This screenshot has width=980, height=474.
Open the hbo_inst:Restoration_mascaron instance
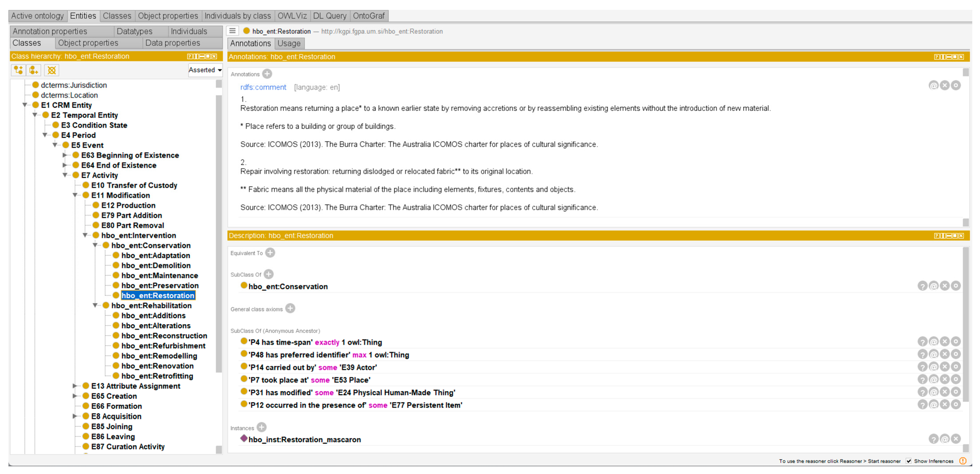pyautogui.click(x=304, y=439)
